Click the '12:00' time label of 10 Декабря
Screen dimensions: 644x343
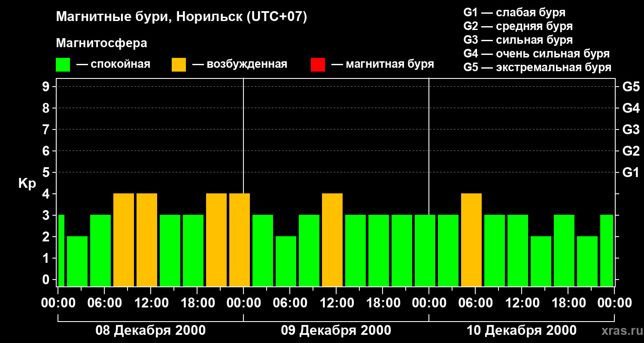pyautogui.click(x=522, y=303)
